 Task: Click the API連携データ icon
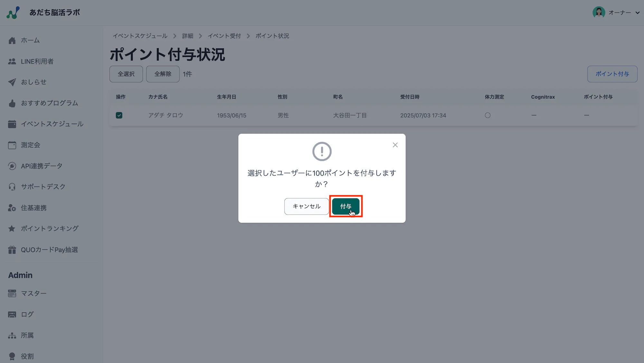(x=12, y=166)
